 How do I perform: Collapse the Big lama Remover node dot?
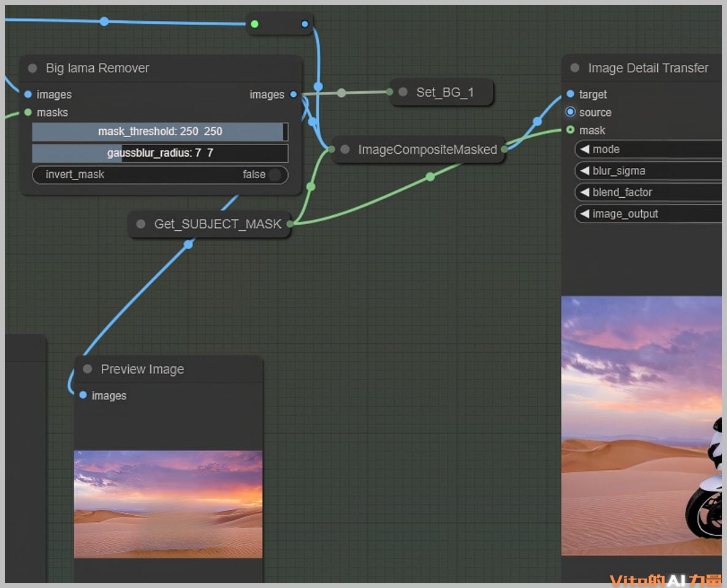[32, 68]
